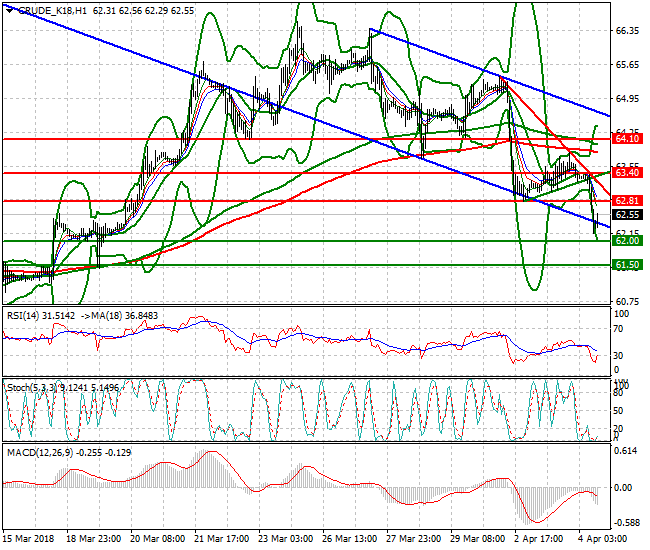
Task: Click the 66.35 price axis value
Action: (x=627, y=31)
